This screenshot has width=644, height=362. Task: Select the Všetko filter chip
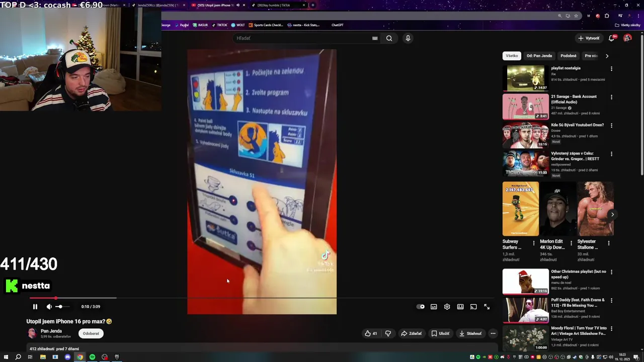pos(512,56)
